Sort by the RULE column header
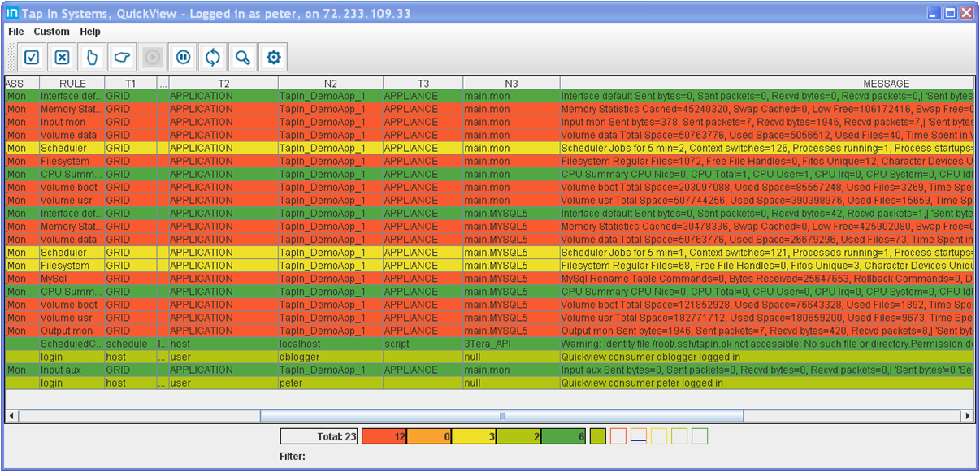Viewport: 980px width, 472px height. (x=72, y=84)
